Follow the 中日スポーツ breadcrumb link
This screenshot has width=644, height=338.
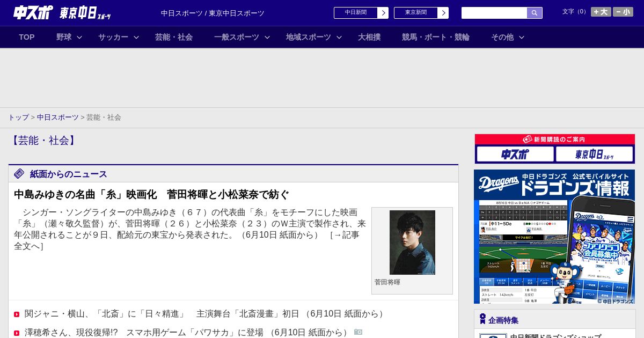coord(58,117)
